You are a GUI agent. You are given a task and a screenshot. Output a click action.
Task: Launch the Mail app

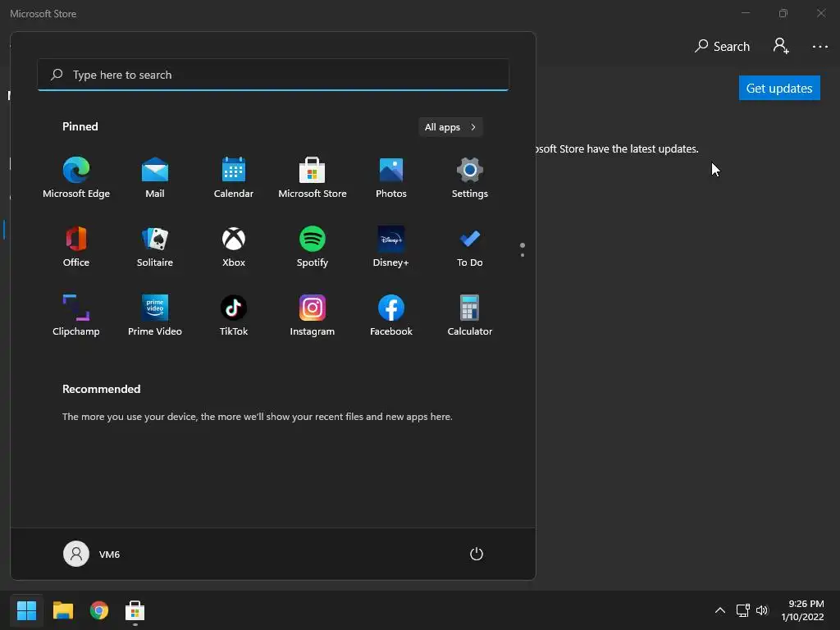(x=155, y=178)
